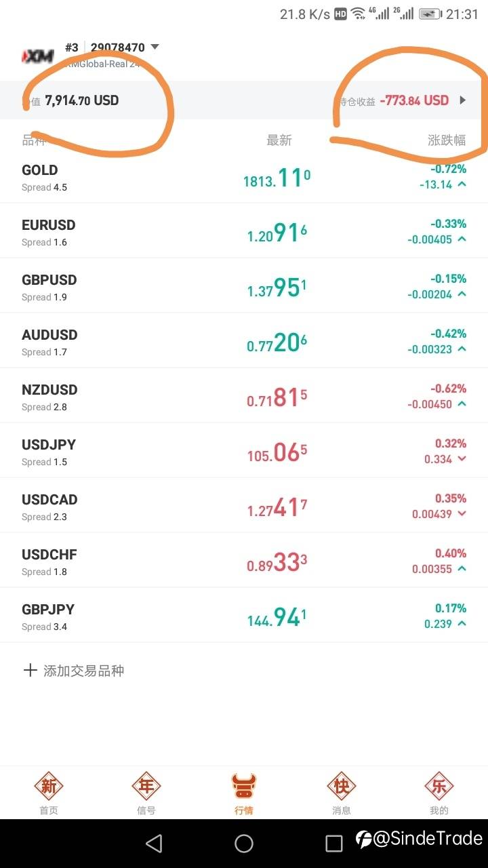Tap the 行情 bull market icon

tap(244, 787)
